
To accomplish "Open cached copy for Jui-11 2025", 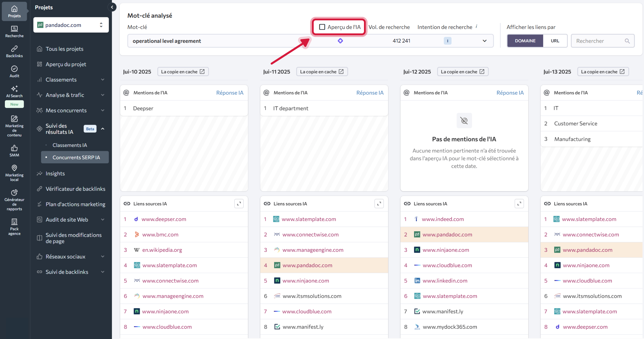I will click(x=322, y=72).
